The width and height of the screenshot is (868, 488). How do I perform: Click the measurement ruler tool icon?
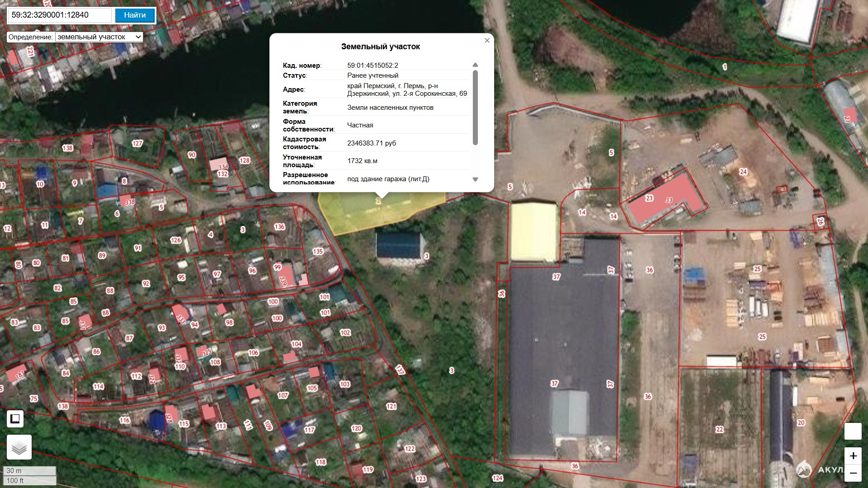15,419
